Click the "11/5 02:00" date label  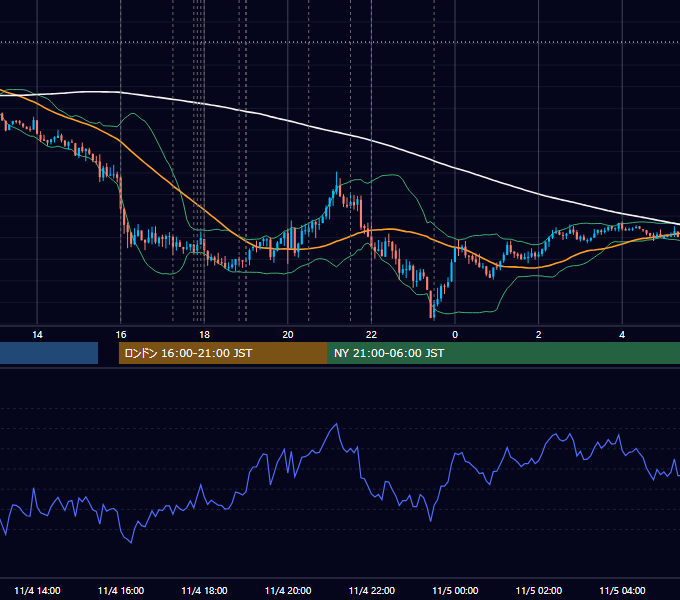(539, 590)
